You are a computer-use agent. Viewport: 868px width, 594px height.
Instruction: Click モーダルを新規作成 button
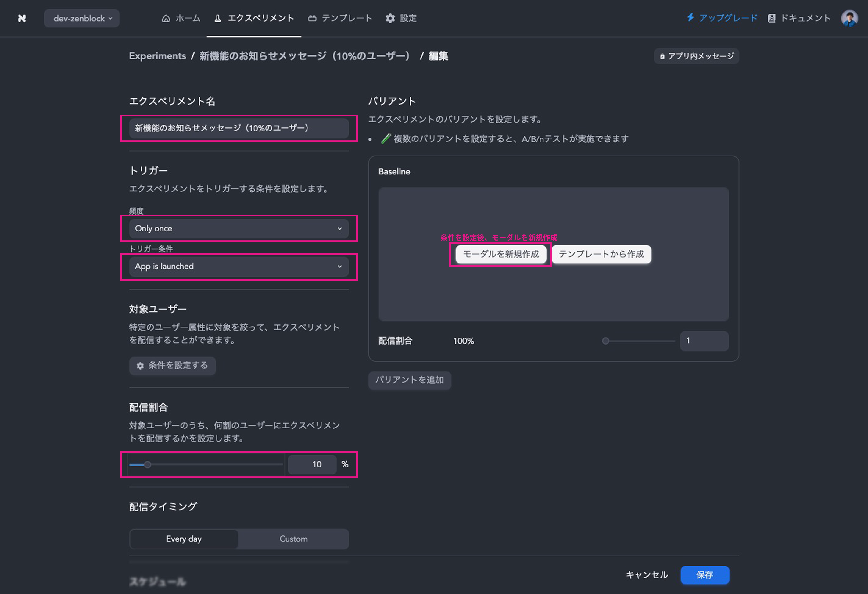pos(500,254)
